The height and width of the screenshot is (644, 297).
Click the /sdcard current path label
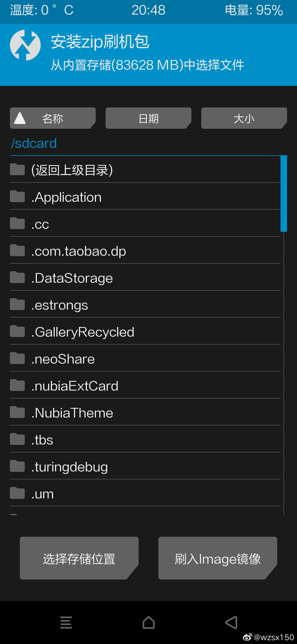coord(34,143)
